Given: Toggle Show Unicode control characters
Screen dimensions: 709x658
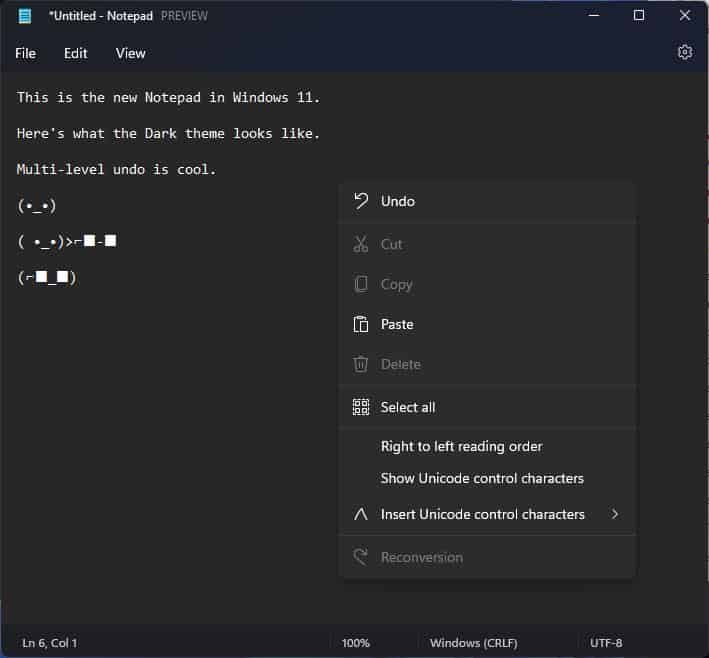Looking at the screenshot, I should pos(482,478).
